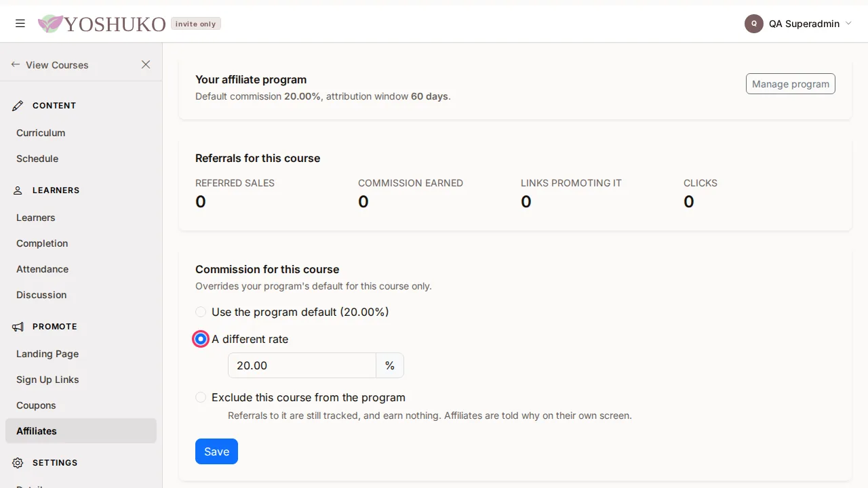
Task: Focus the commission rate percentage field
Action: coord(302,365)
